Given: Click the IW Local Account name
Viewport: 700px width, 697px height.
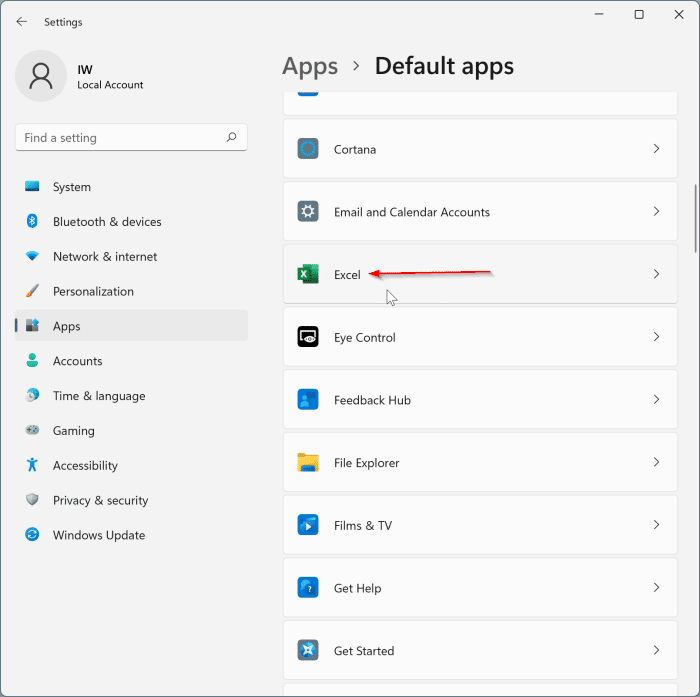Looking at the screenshot, I should pos(110,77).
